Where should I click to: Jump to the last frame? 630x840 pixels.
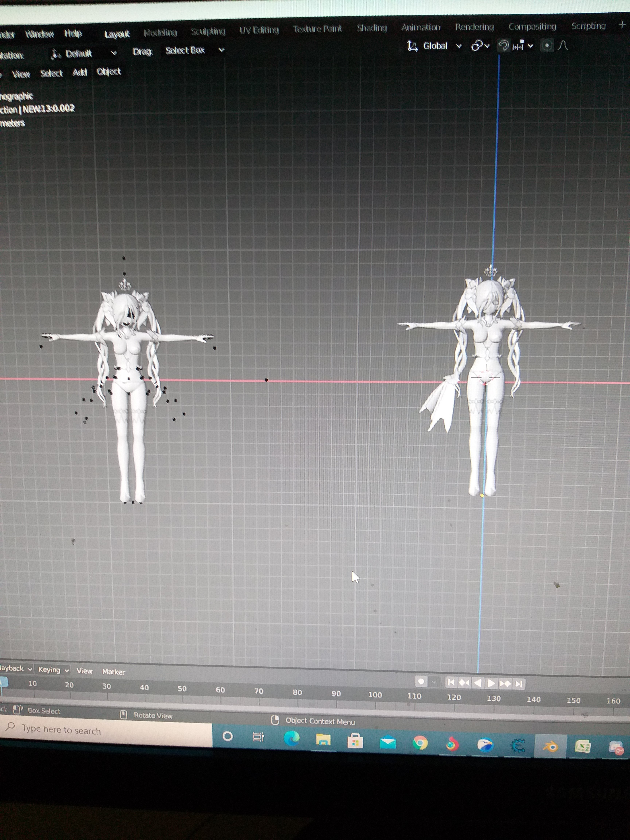(x=519, y=684)
